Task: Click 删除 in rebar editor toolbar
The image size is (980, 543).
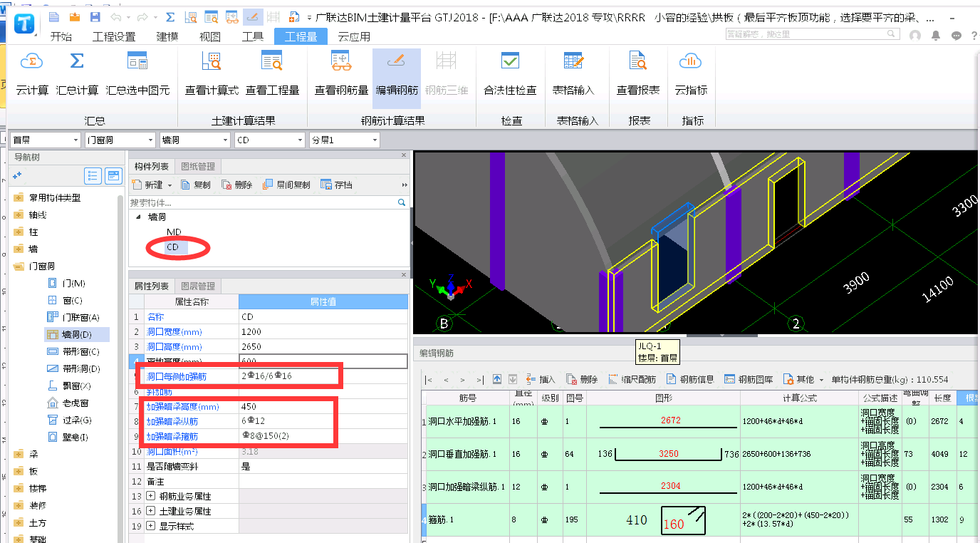Action: [x=582, y=379]
